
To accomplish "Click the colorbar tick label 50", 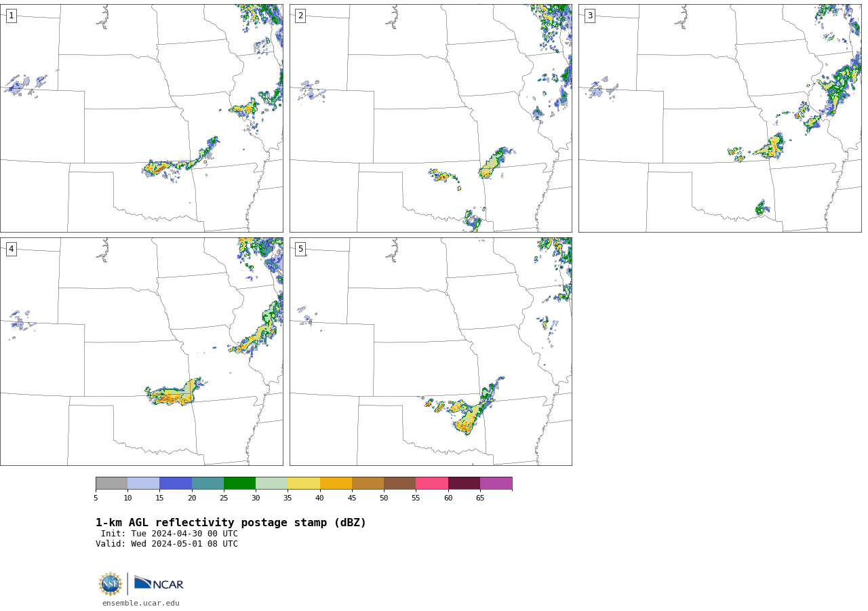I will coord(384,498).
